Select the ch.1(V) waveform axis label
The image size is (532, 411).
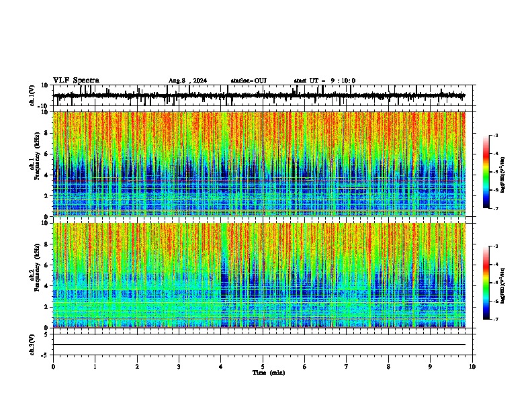pyautogui.click(x=32, y=95)
